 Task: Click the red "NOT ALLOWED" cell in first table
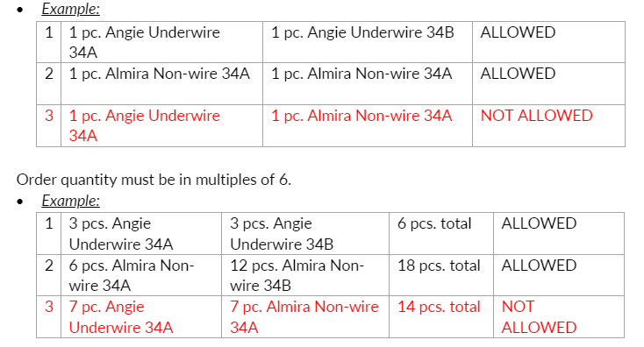548,125
